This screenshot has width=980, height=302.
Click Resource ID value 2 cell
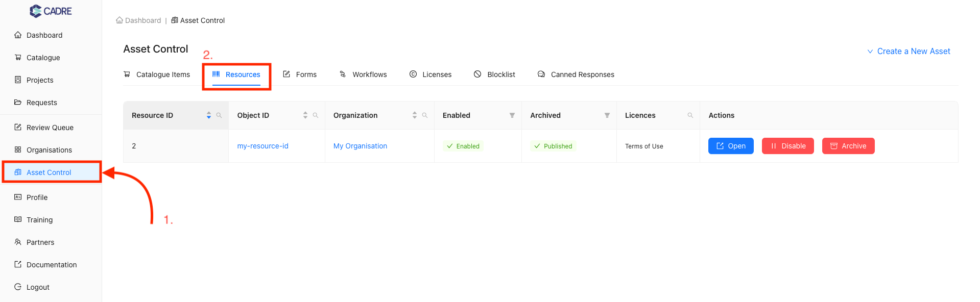[x=176, y=146]
